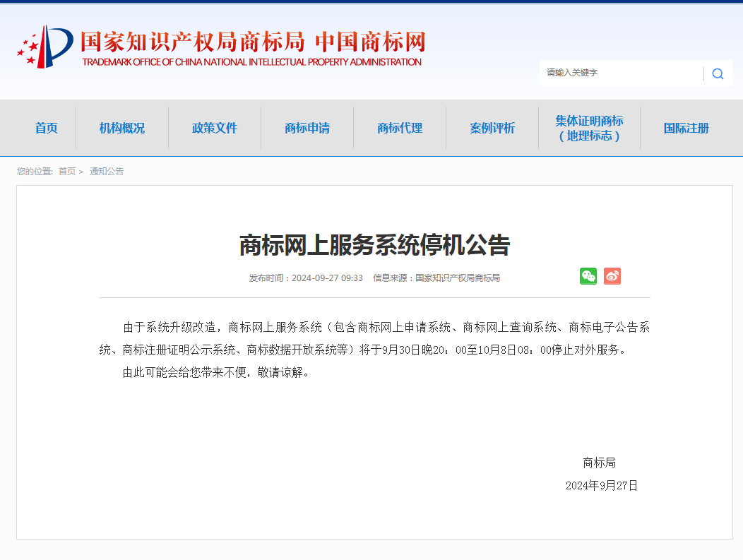
Task: Open 集体证明商标(地理标志) navigation item
Action: [x=590, y=128]
